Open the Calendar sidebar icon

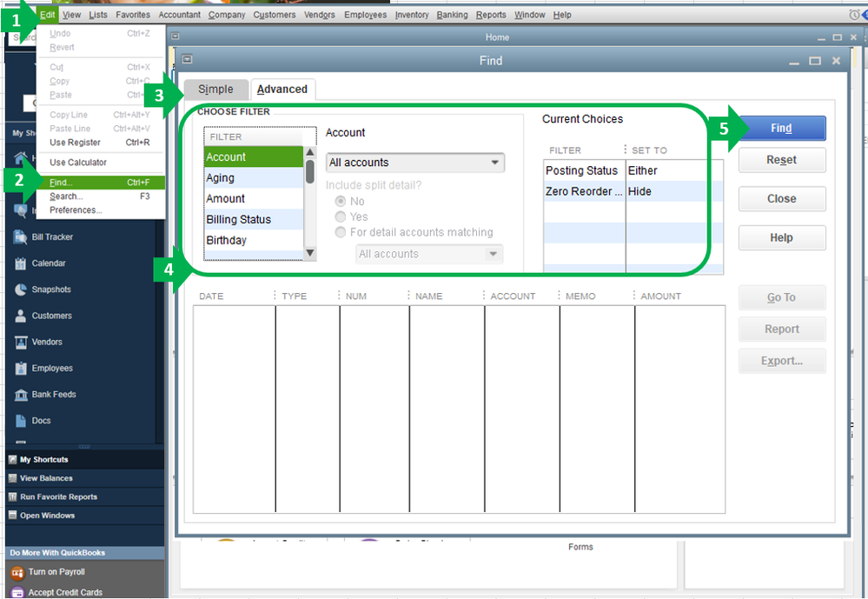pyautogui.click(x=21, y=263)
